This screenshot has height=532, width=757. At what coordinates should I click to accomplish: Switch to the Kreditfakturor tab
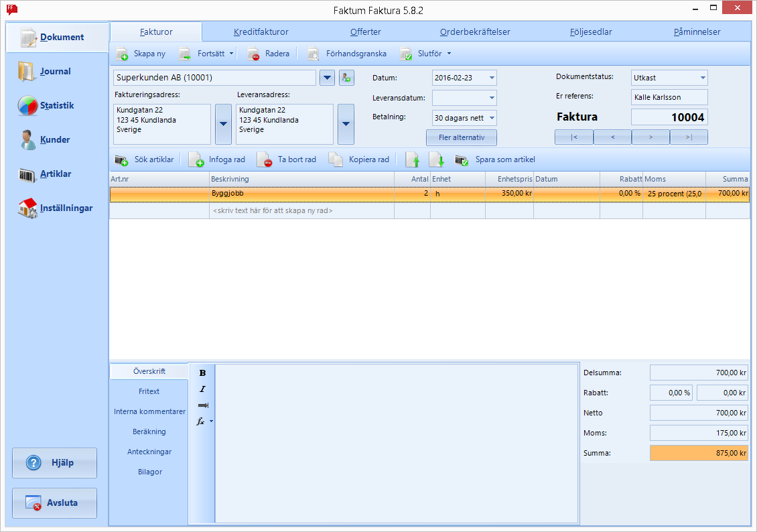[261, 32]
